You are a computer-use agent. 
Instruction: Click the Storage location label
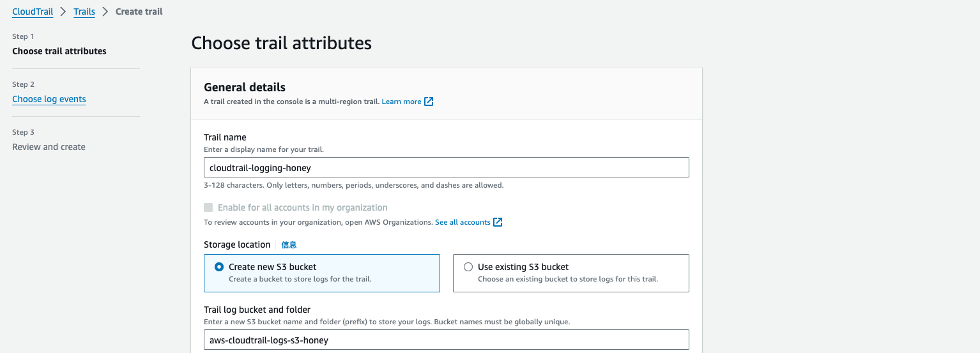(237, 244)
